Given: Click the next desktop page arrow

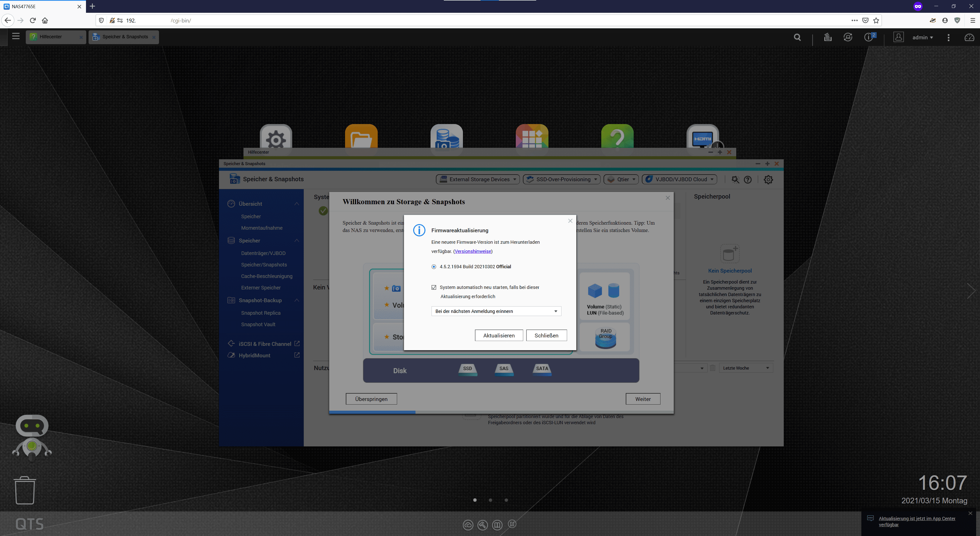Looking at the screenshot, I should [x=971, y=291].
